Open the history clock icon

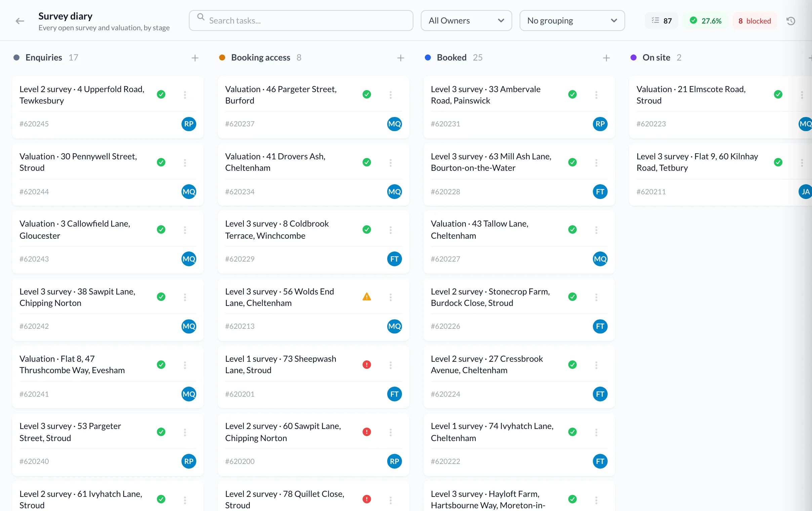[790, 21]
